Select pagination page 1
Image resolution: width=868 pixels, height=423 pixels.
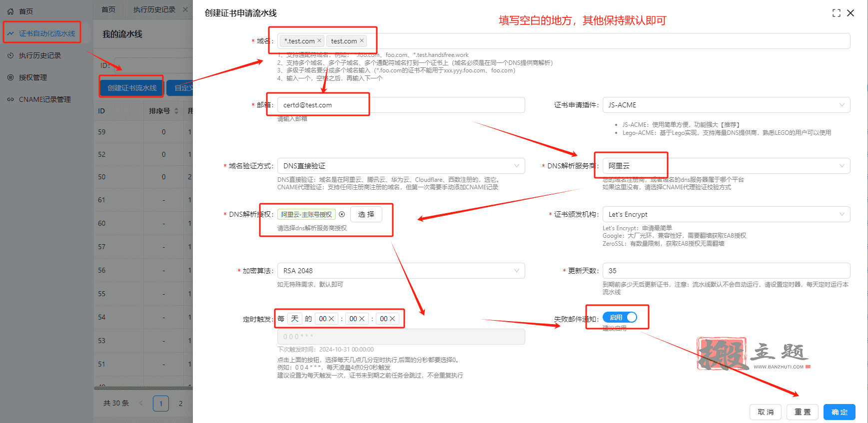(x=161, y=403)
